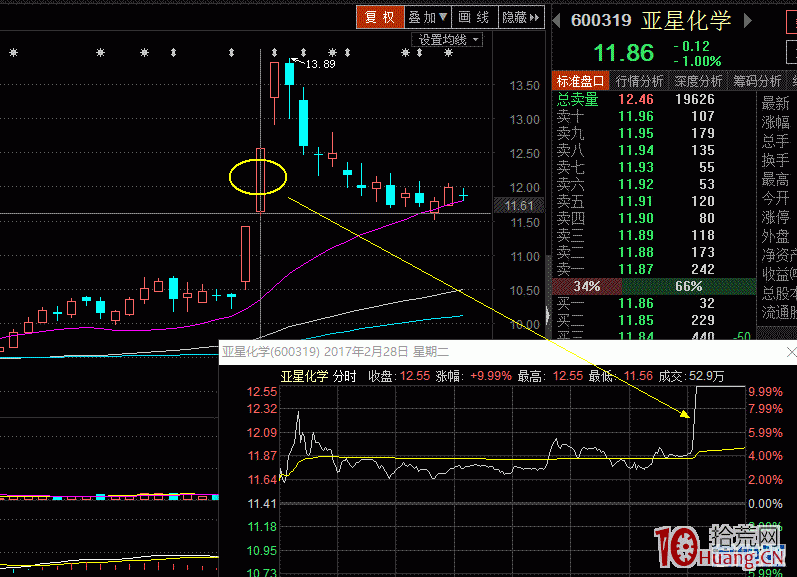
Task: Click the 66% sell ratio bar
Action: pos(689,286)
